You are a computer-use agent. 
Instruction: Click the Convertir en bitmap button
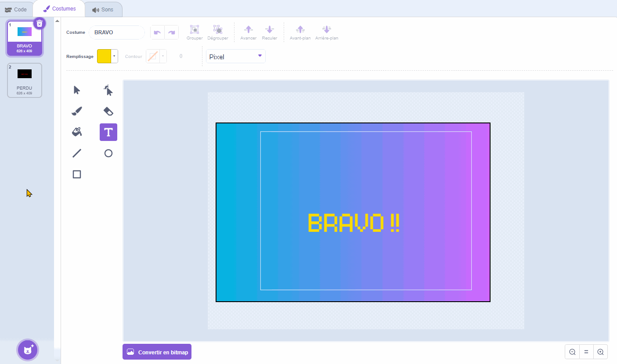157,352
